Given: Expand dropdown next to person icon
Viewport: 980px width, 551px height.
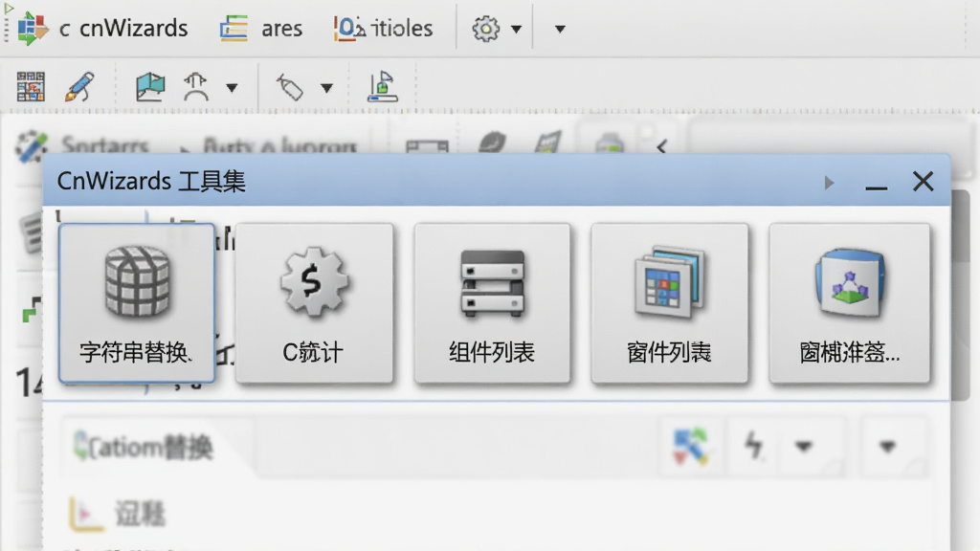Looking at the screenshot, I should [x=232, y=88].
